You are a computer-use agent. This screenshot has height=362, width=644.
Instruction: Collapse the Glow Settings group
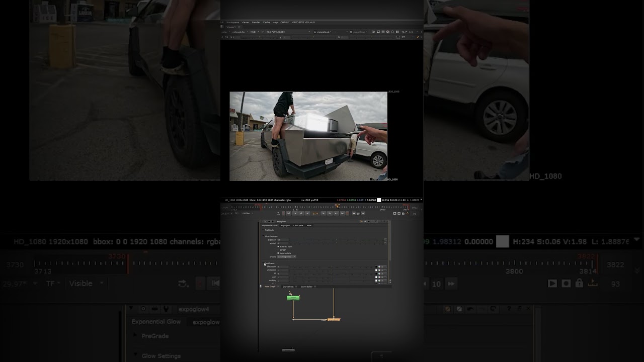[x=263, y=236]
